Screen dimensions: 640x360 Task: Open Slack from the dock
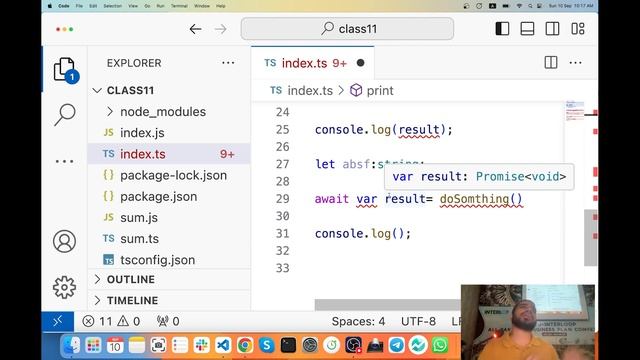[x=201, y=345]
